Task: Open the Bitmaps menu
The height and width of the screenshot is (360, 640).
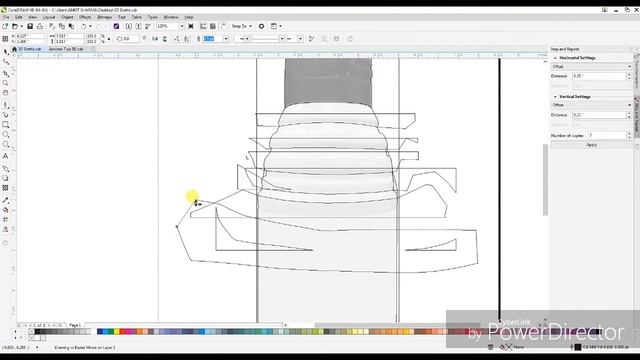Action: [104, 17]
